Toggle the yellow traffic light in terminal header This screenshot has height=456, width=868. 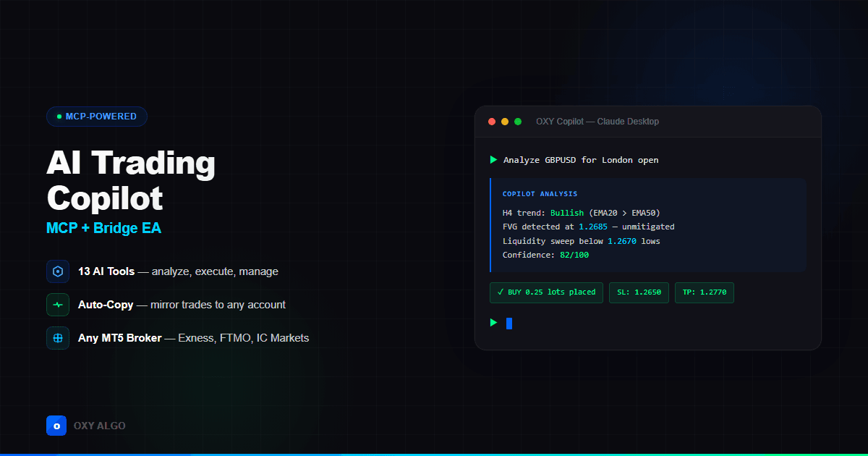504,122
